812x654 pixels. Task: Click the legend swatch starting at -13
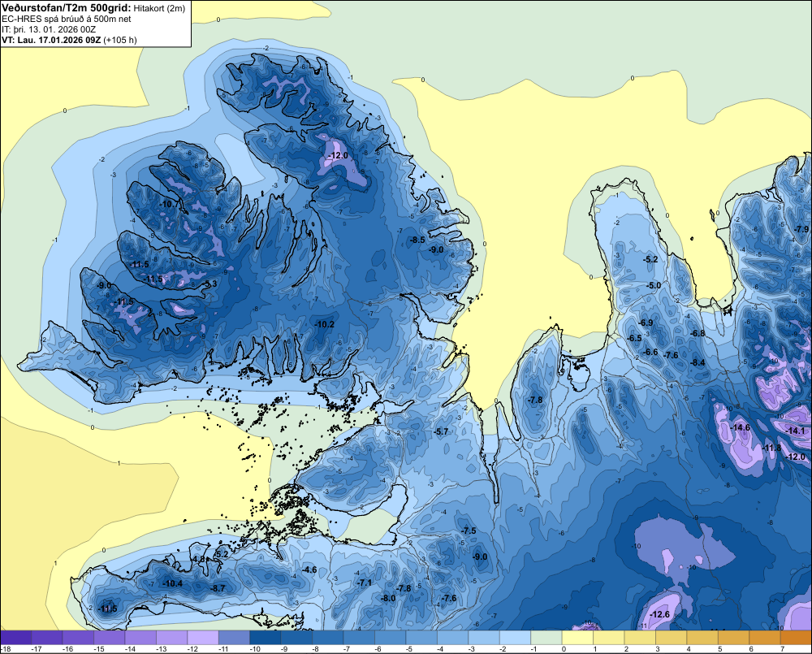(x=172, y=637)
